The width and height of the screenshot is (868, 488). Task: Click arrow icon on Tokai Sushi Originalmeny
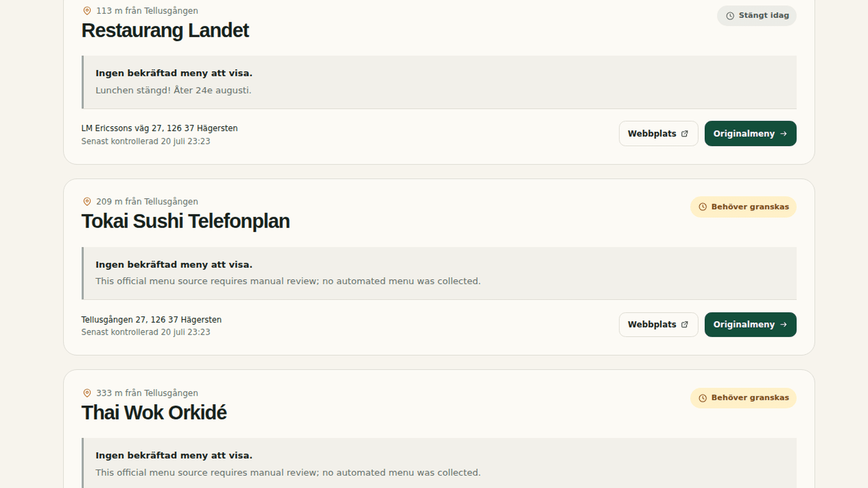783,324
